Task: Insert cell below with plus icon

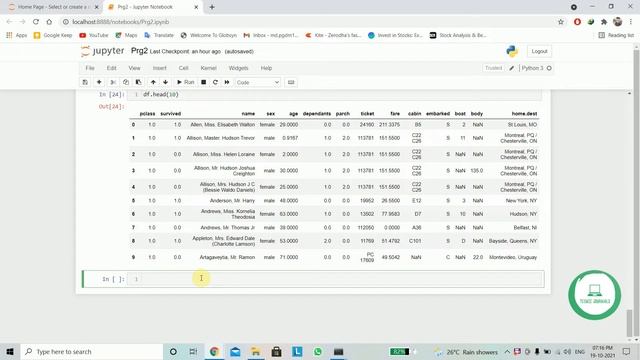Action: click(99, 82)
